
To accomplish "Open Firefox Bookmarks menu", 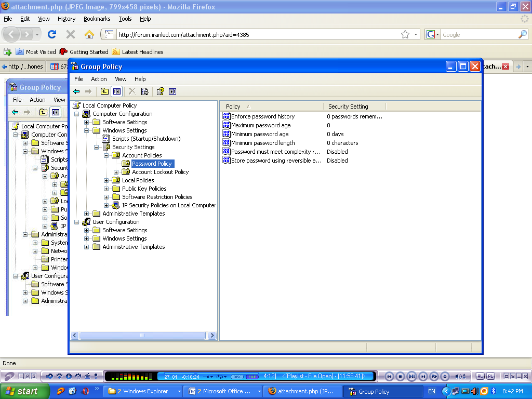I will (97, 19).
